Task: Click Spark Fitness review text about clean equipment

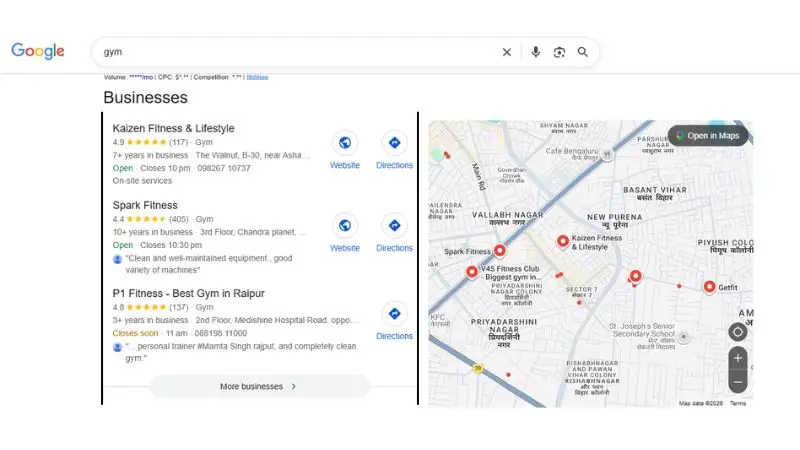Action: 209,264
